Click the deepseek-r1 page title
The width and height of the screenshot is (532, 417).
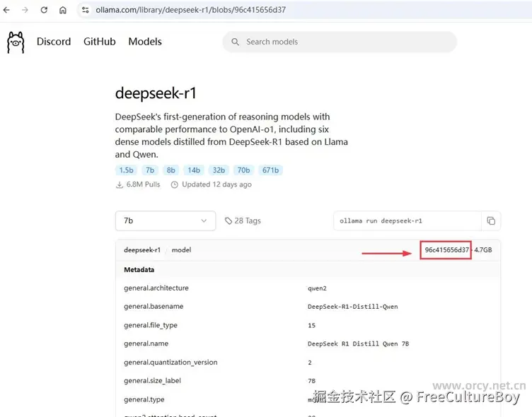[156, 93]
